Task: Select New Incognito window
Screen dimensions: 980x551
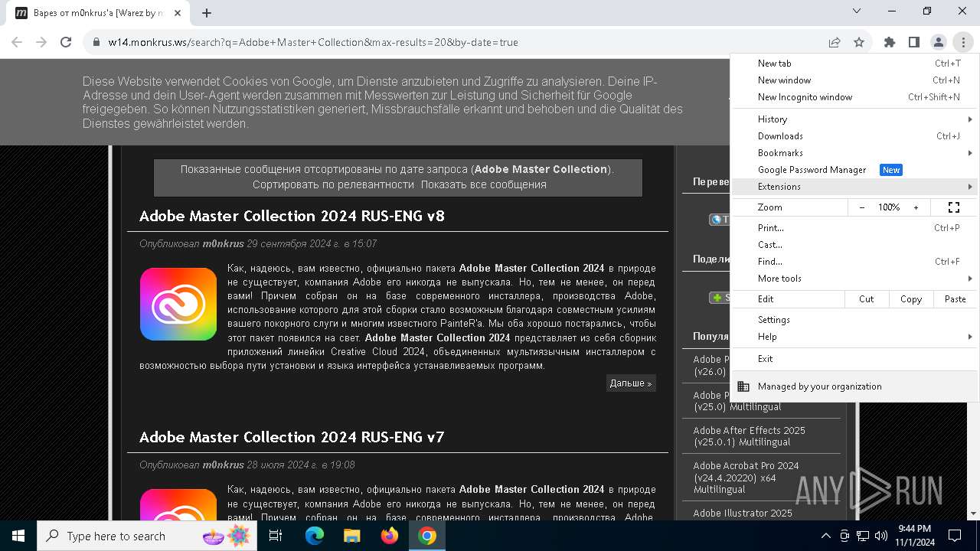Action: click(854, 97)
